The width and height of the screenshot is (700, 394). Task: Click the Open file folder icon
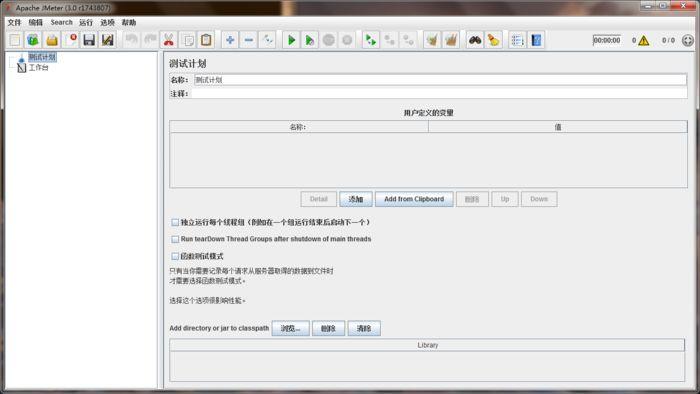point(52,40)
